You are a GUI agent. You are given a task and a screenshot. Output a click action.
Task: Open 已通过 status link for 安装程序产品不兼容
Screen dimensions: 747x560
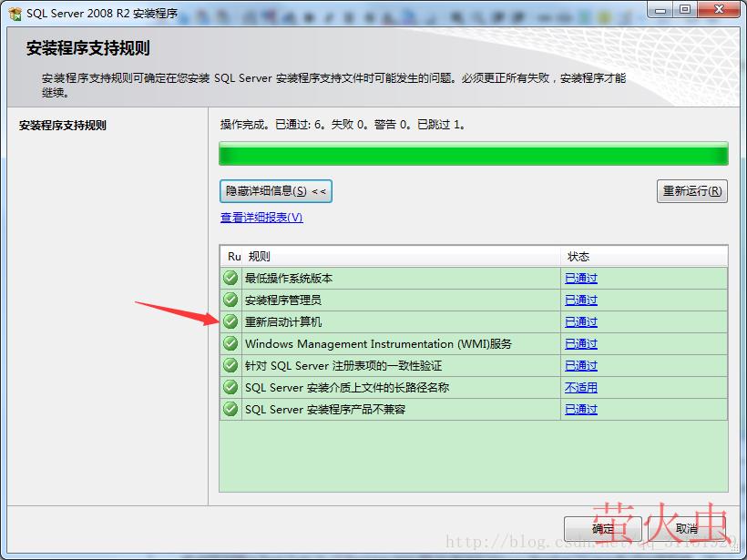(x=580, y=410)
